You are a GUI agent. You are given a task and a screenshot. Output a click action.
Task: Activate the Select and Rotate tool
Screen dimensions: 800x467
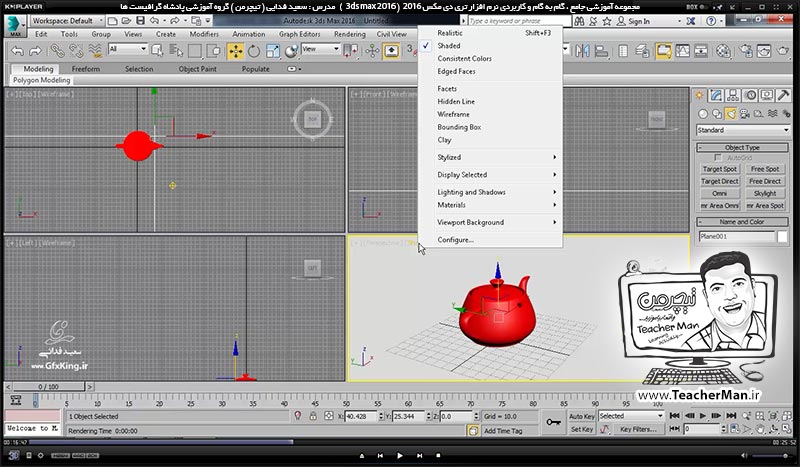click(x=254, y=51)
